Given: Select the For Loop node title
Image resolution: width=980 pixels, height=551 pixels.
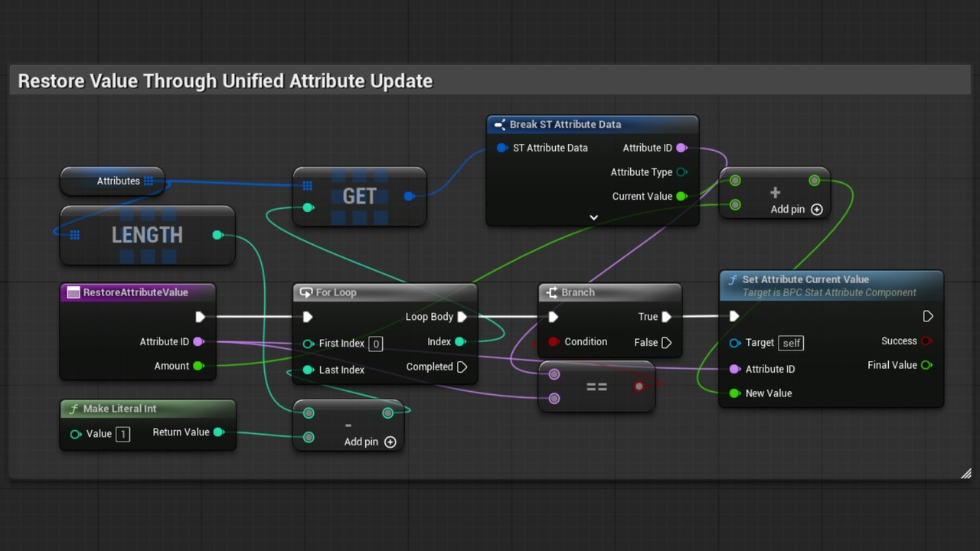Looking at the screenshot, I should (336, 292).
